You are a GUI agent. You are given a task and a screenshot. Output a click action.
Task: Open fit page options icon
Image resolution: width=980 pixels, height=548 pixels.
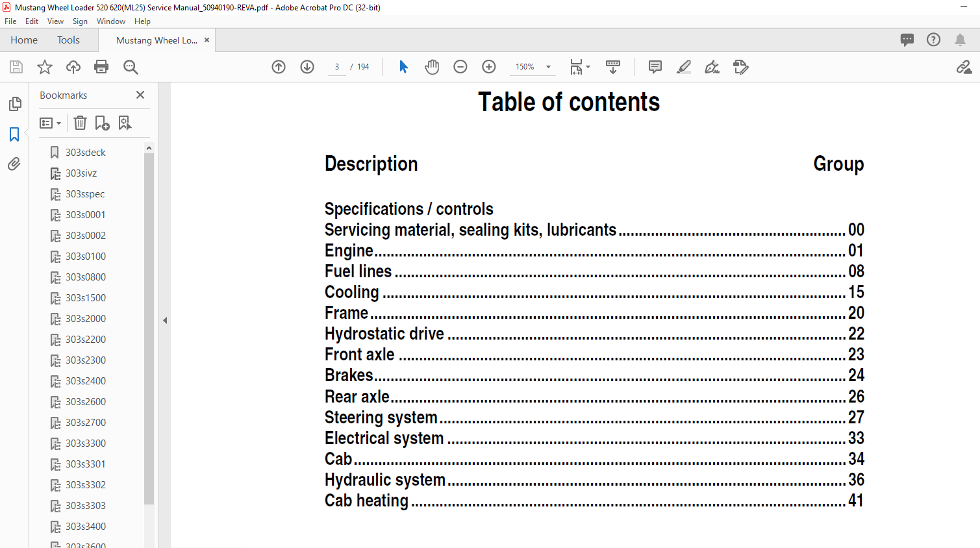579,67
